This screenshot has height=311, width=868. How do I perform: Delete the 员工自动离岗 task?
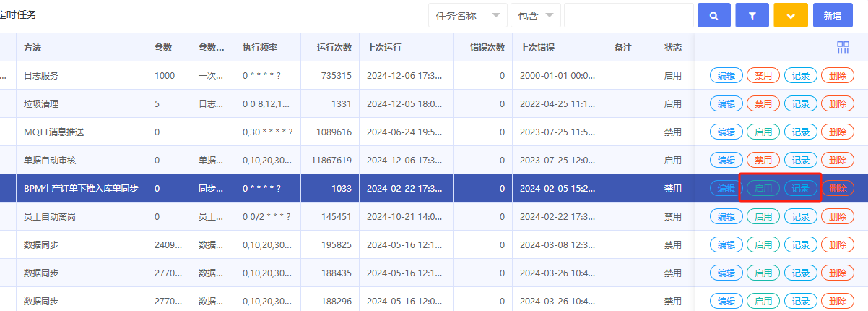point(838,216)
